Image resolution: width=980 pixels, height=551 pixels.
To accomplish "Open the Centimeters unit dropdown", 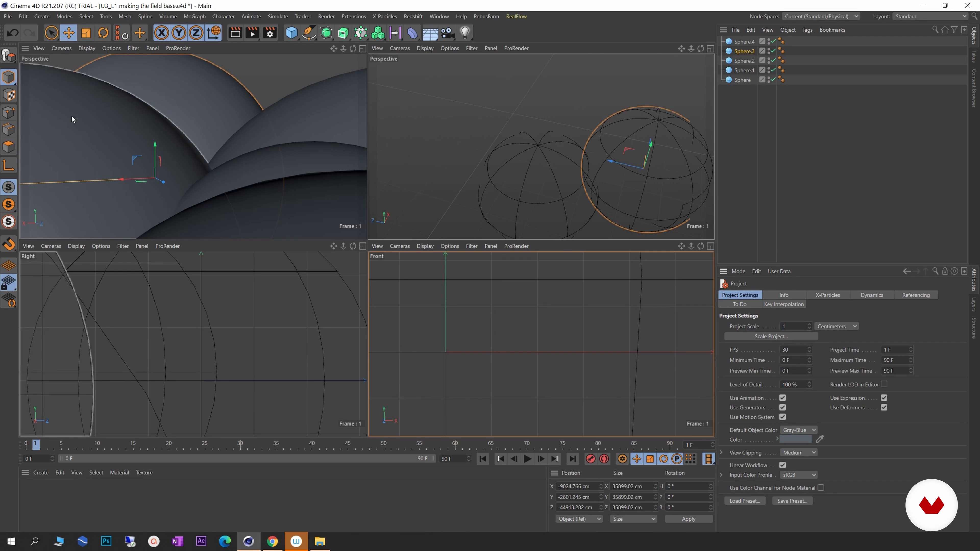I will tap(837, 326).
